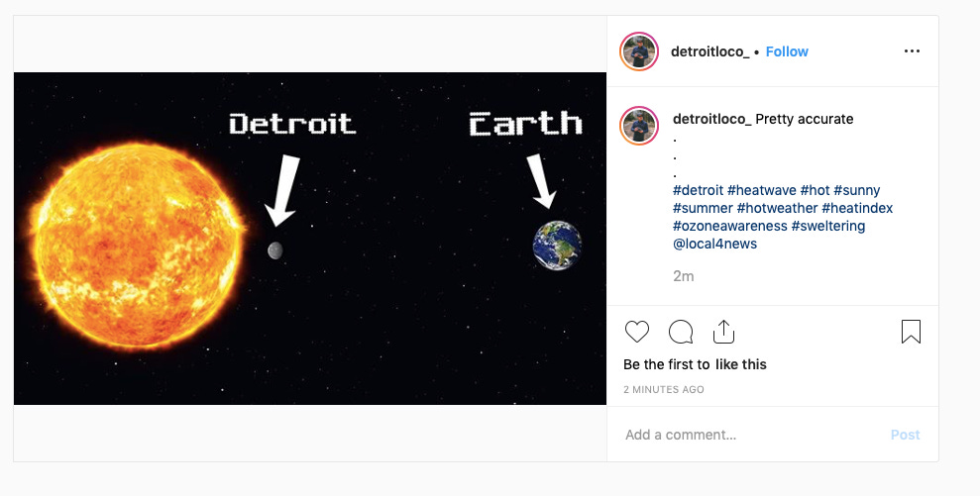This screenshot has height=496, width=980.
Task: Click the caption profile avatar
Action: 639,127
